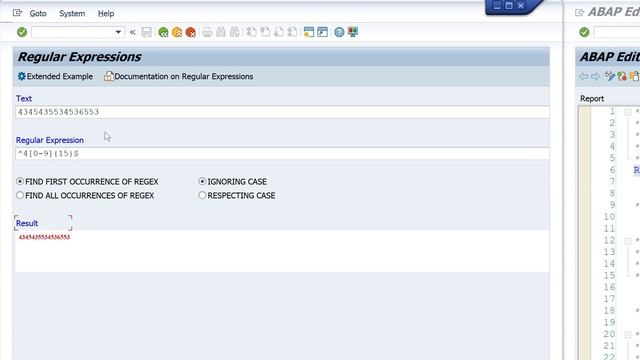Open the command field dropdown arrow
Image resolution: width=640 pixels, height=360 pixels.
tap(118, 32)
